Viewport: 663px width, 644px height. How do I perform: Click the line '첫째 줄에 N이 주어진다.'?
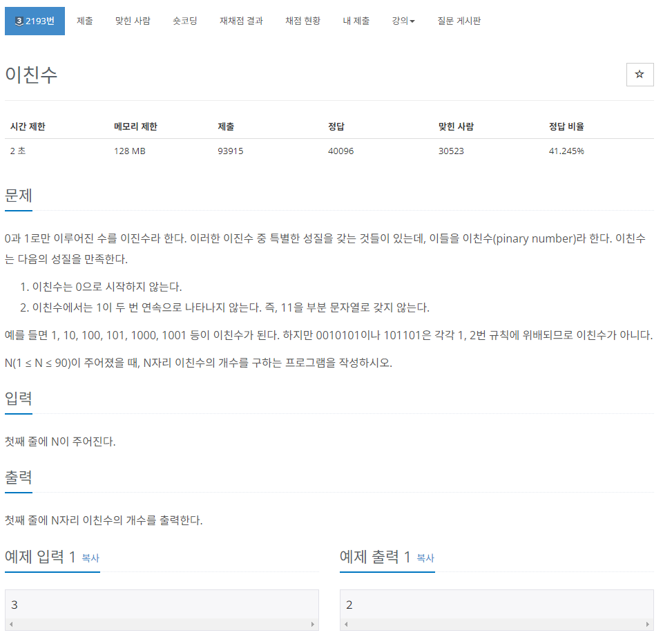point(60,442)
